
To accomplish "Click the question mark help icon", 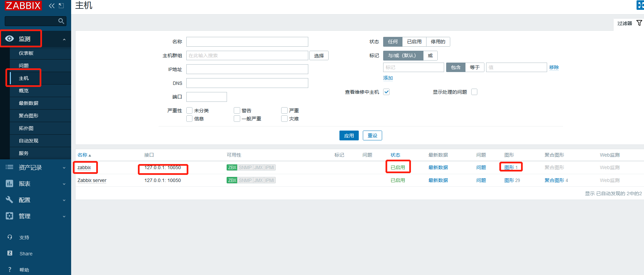I will coord(10,270).
